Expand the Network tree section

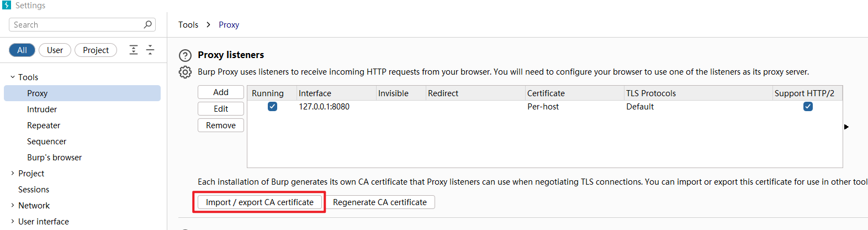tap(13, 205)
